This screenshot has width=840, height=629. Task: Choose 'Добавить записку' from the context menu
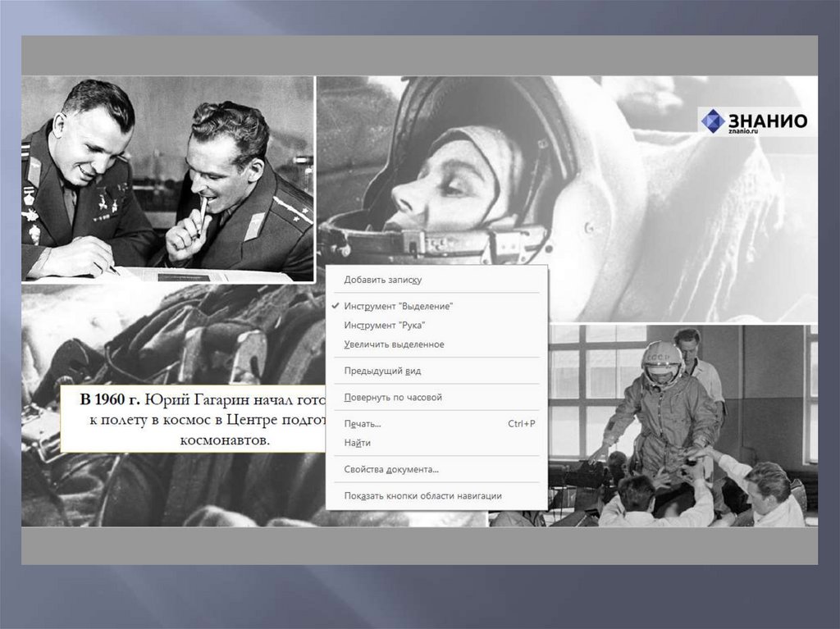point(436,280)
